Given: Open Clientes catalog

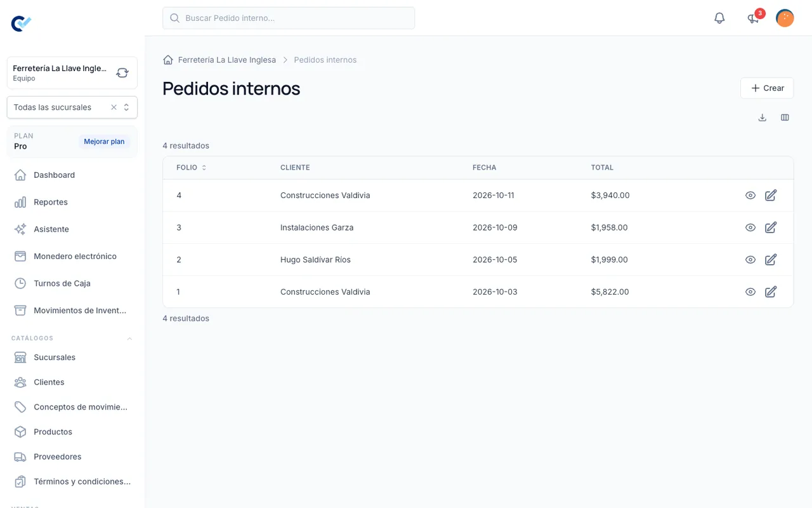Looking at the screenshot, I should tap(72, 382).
